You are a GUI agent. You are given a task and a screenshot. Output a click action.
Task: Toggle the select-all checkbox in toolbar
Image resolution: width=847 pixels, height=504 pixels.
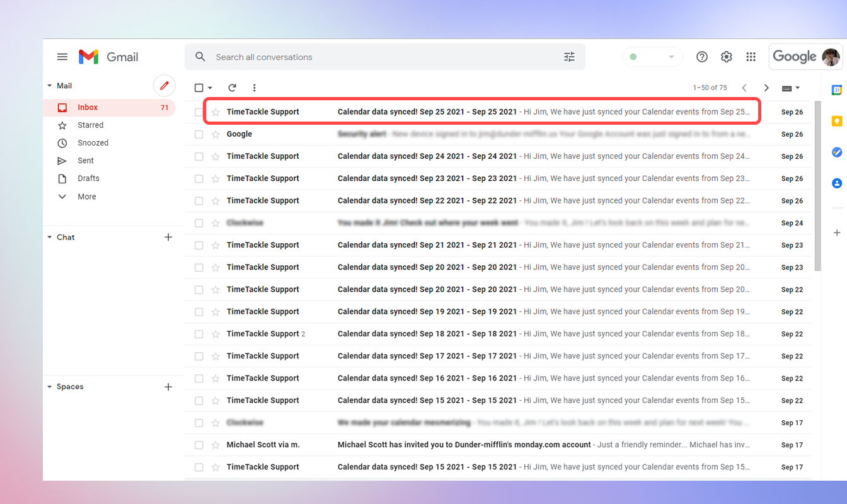coord(199,88)
